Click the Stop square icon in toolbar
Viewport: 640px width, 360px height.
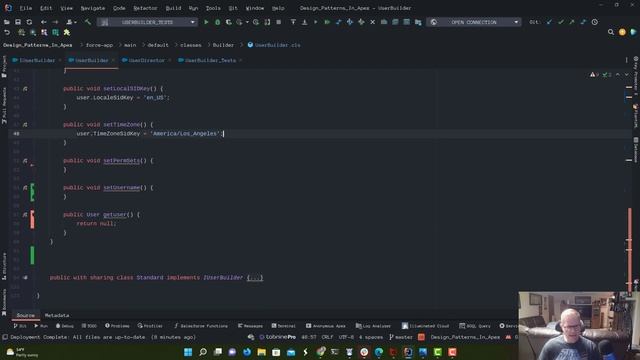click(279, 22)
